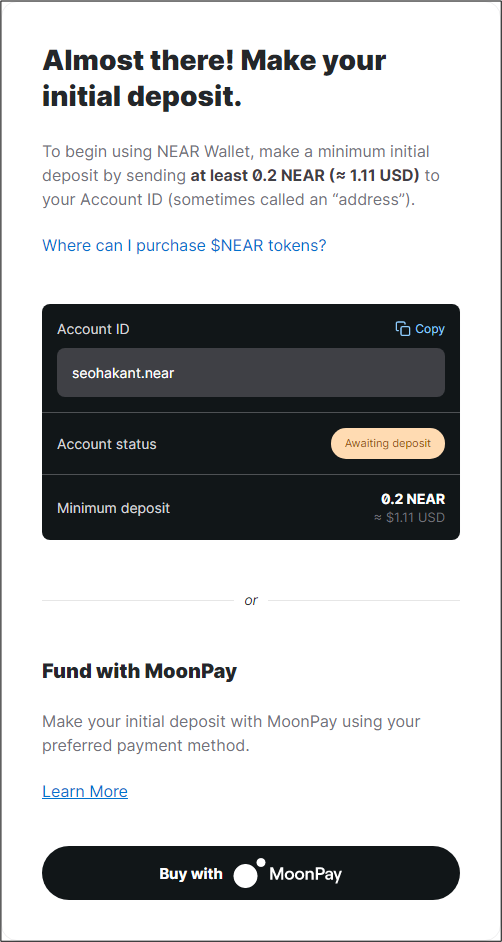Open the Learn More link

coord(85,791)
